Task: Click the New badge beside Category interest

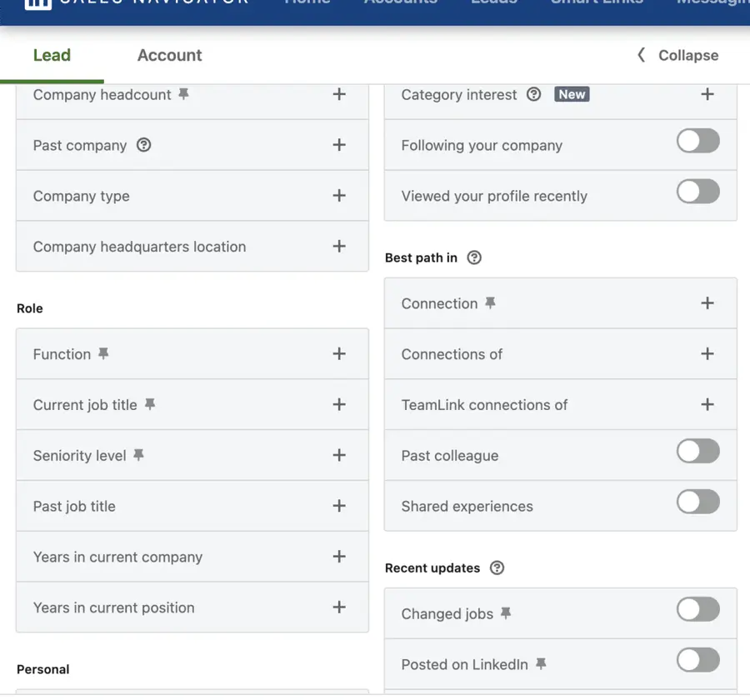Action: click(572, 94)
